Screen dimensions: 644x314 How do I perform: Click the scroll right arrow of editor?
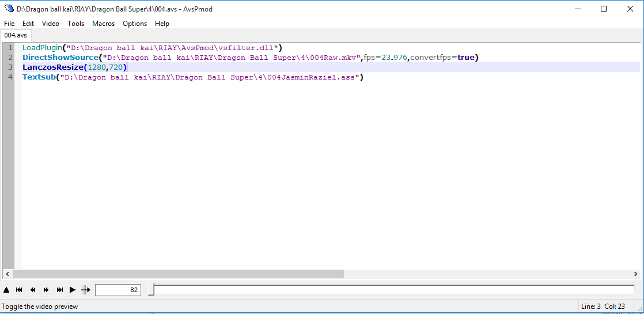[x=636, y=274]
